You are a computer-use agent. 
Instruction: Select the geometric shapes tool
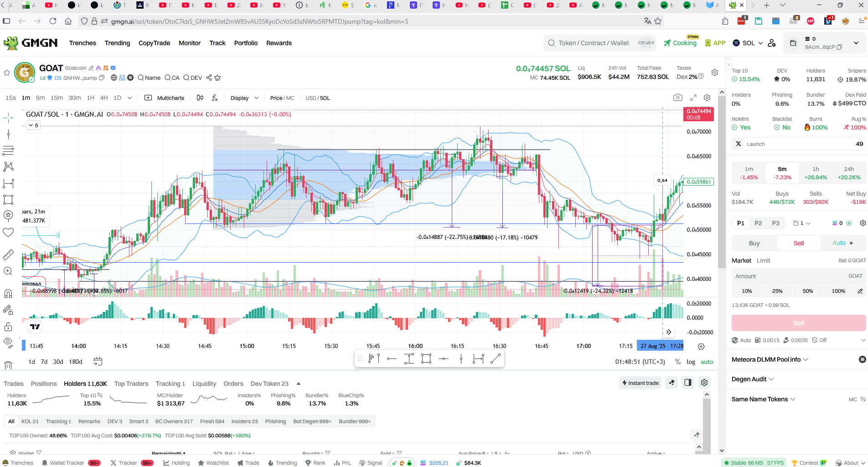click(8, 200)
